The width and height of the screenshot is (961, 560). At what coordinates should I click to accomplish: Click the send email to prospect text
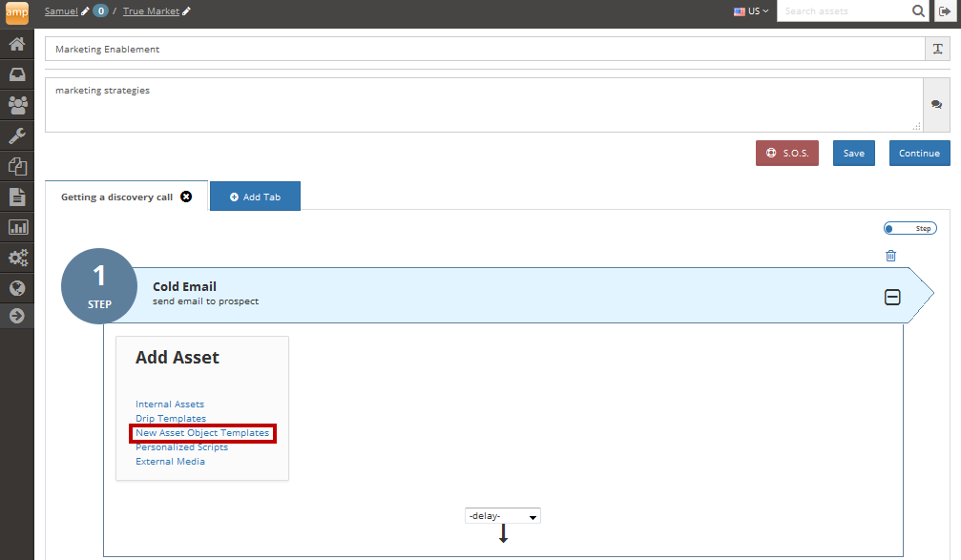[206, 301]
